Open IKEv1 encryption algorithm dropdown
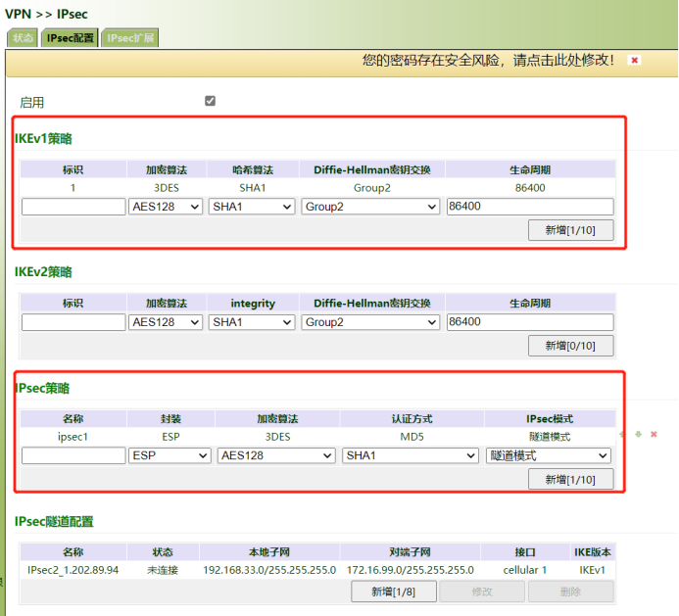This screenshot has height=616, width=679. click(166, 207)
